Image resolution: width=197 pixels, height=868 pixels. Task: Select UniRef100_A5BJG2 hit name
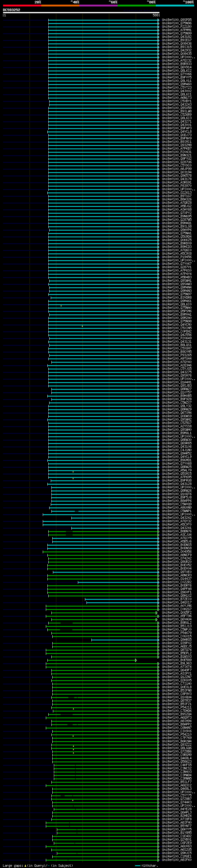(177, 206)
